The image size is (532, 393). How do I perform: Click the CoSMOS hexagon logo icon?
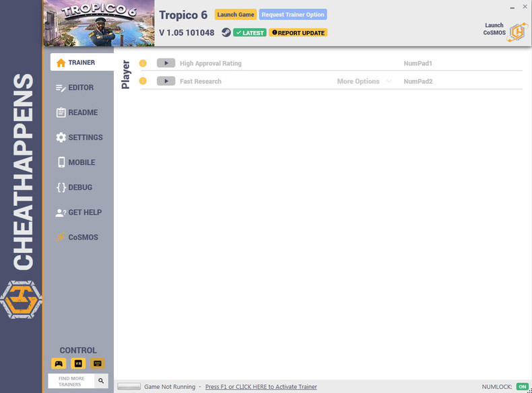518,32
